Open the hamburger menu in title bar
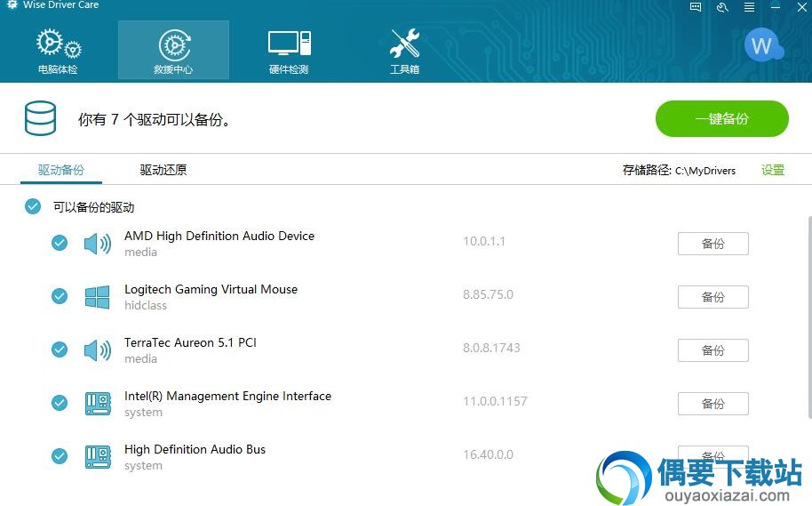Screen dimensions: 812x506 click(749, 7)
